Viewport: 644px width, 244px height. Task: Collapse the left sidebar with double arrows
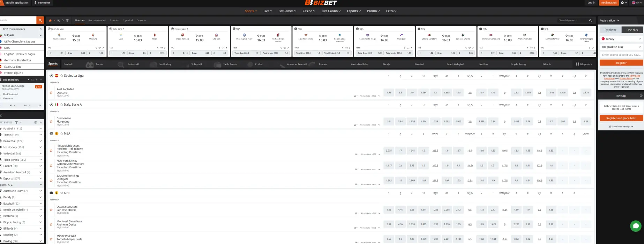1,115
